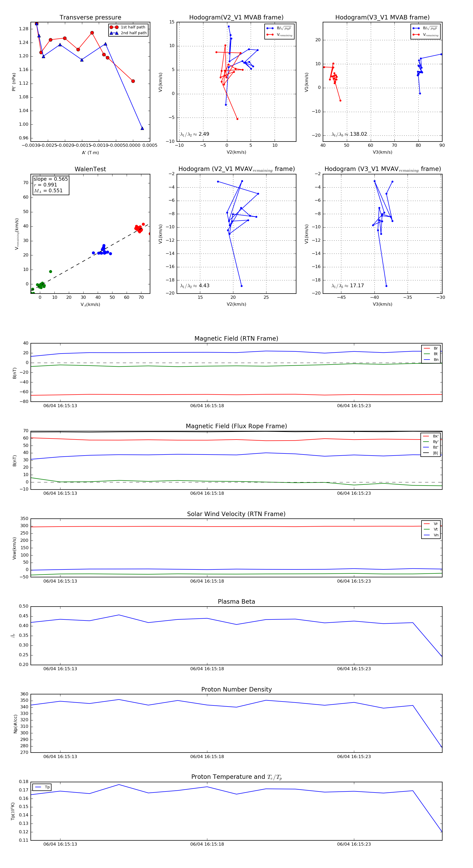Click the "Vr" legend entry
The image size is (473, 868).
[431, 524]
